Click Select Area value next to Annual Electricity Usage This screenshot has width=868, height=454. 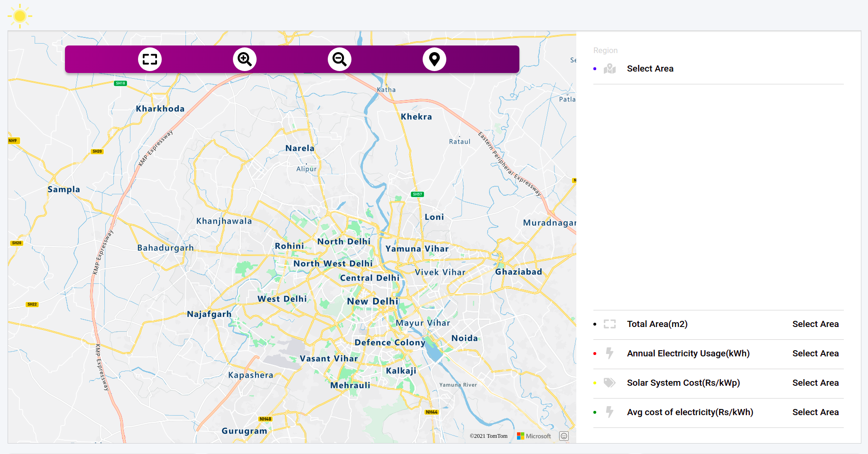(815, 354)
